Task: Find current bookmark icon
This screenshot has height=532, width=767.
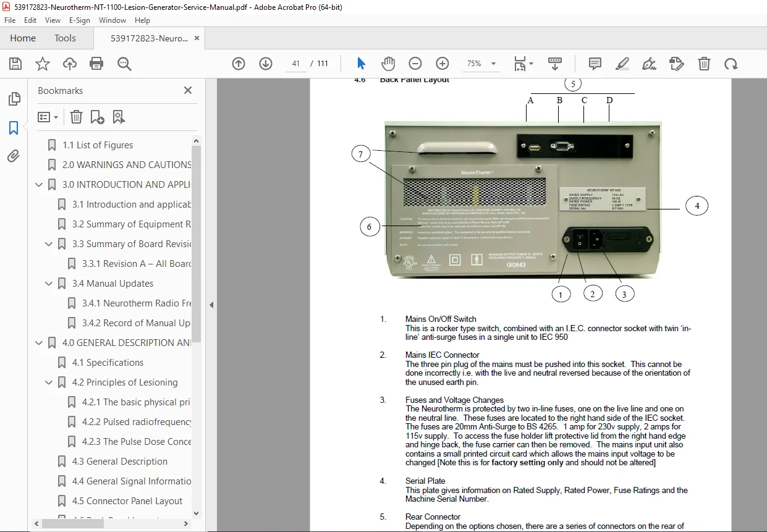Action: pyautogui.click(x=119, y=117)
